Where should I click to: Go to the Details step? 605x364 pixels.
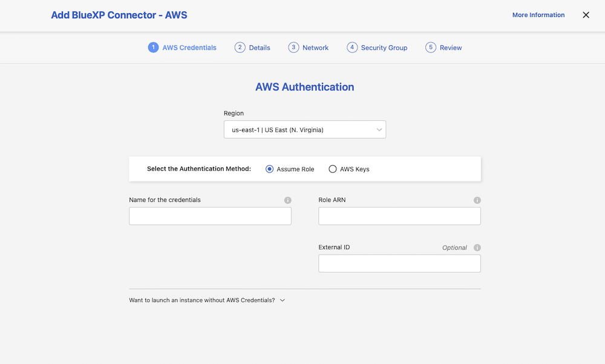(252, 47)
